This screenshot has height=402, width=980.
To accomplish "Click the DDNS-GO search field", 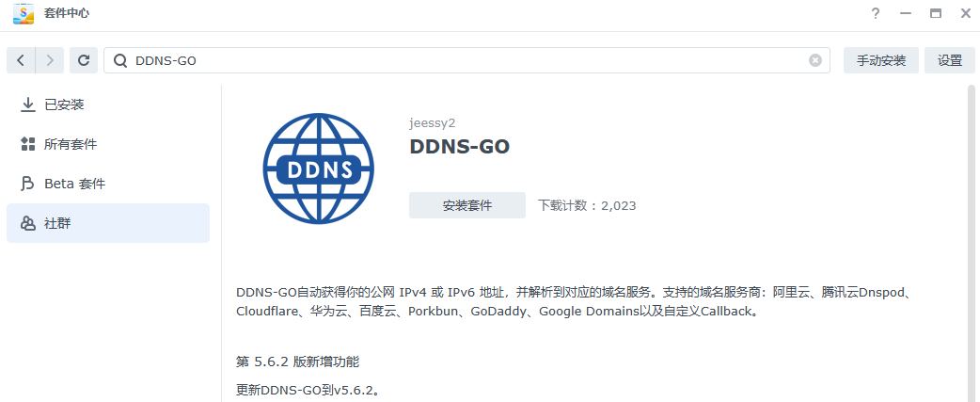I will pos(466,60).
